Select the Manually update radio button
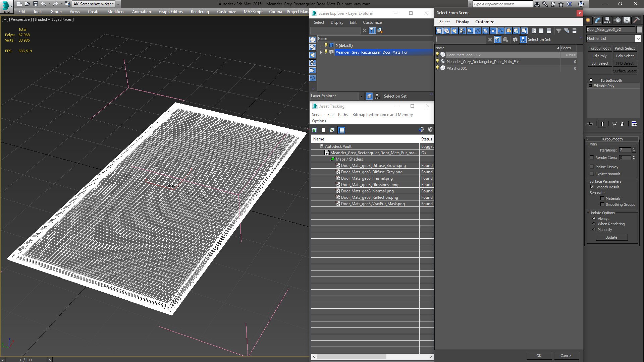Image resolution: width=644 pixels, height=362 pixels. point(594,230)
